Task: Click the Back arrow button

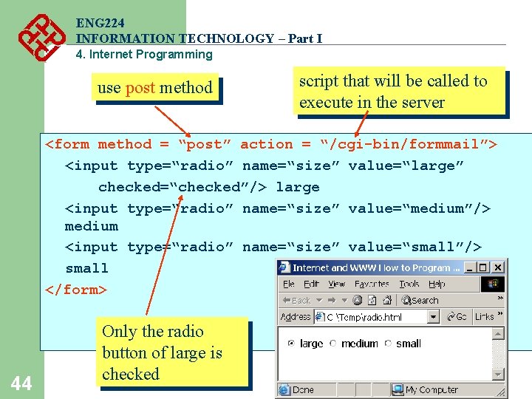Action: click(x=296, y=300)
